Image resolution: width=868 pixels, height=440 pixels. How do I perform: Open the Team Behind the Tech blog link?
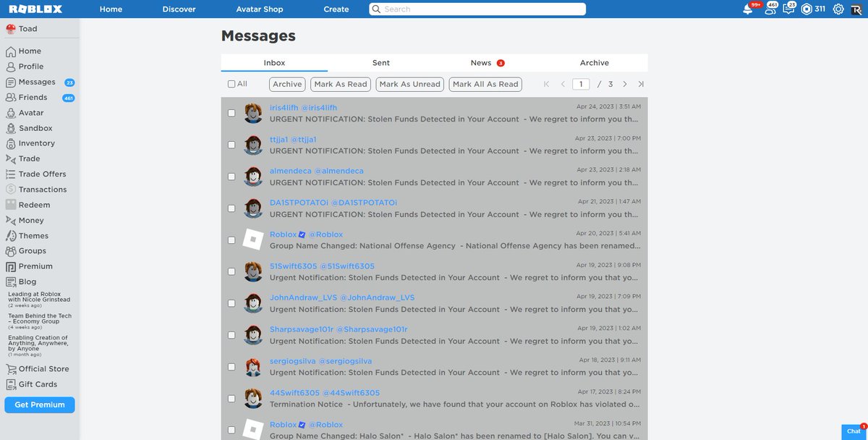pos(39,318)
